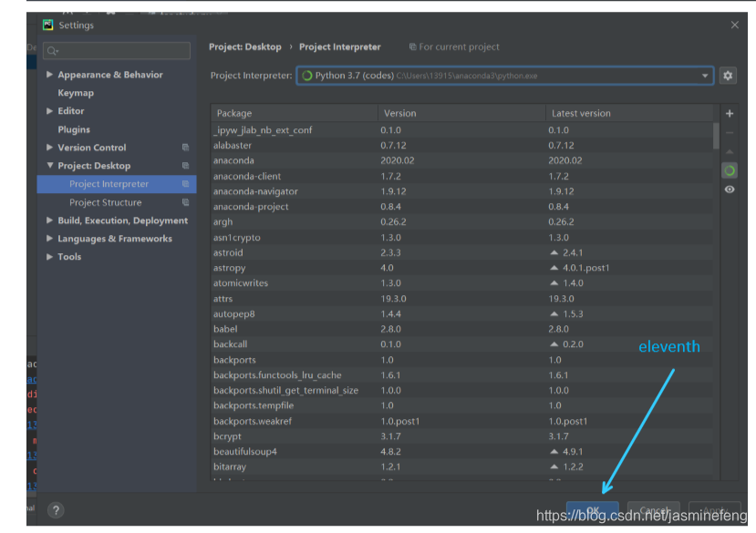The width and height of the screenshot is (756, 533).
Task: Sort by the Latest version column header
Action: click(629, 113)
